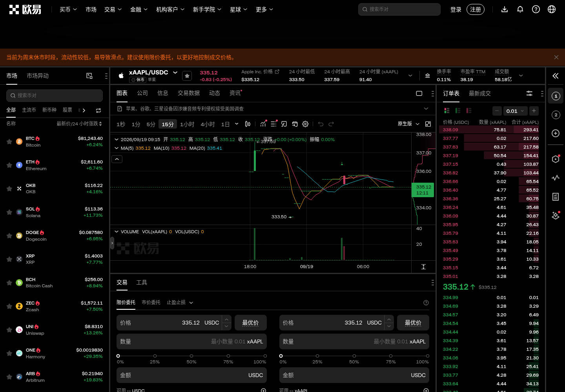Open the download app icon in header
This screenshot has width=565, height=392.
pyautogui.click(x=505, y=9)
